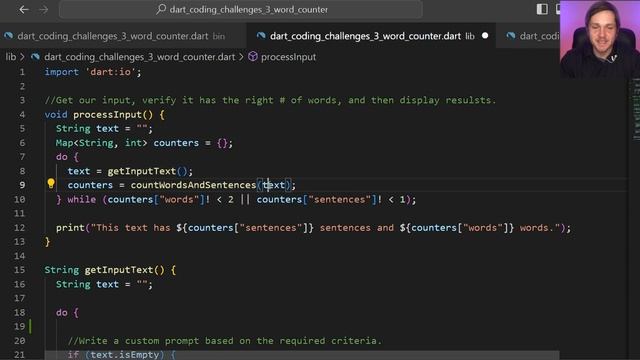This screenshot has height=360, width=640.
Task: Open the dart_coding_challenges_3_word_counter search box
Action: click(241, 9)
